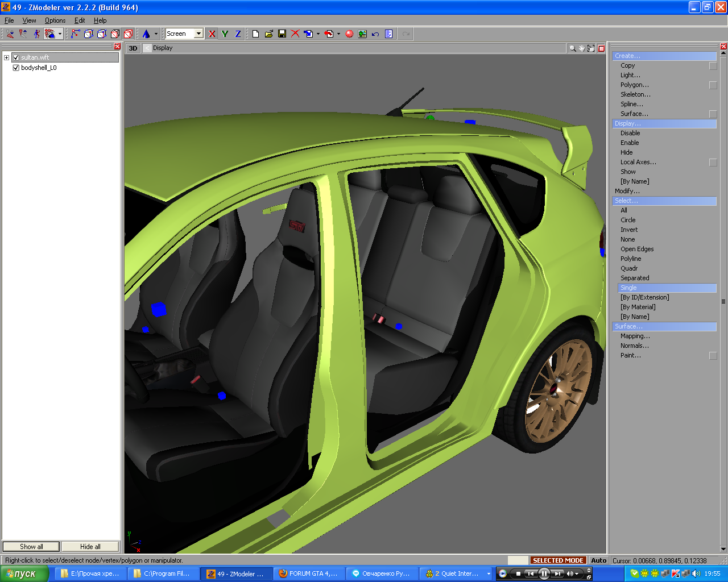Open file using the folder toolbar icon

pos(269,34)
